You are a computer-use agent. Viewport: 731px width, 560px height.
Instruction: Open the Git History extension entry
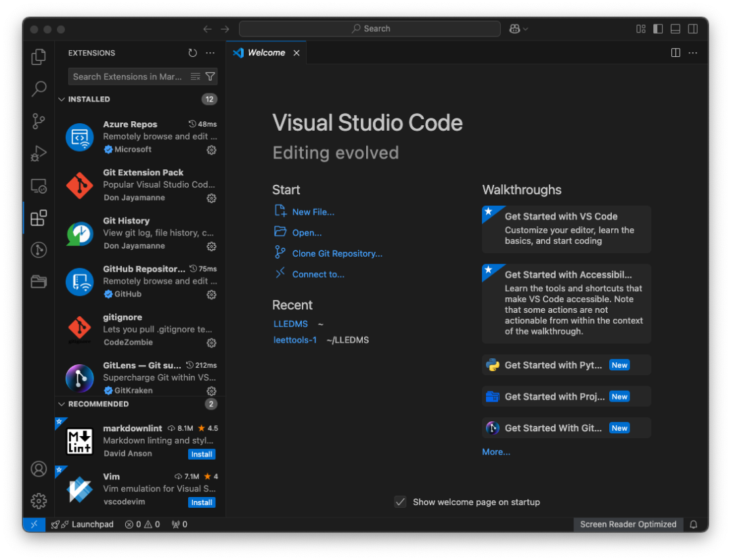[x=140, y=233]
